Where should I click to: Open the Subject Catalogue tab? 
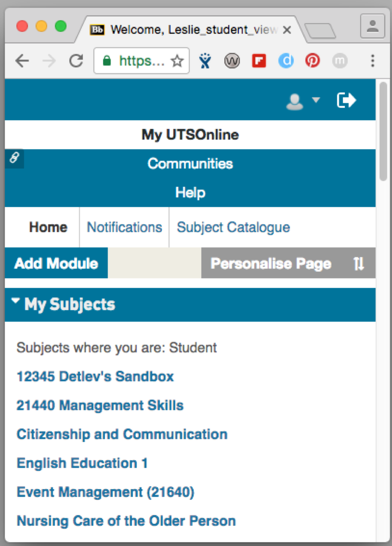(233, 227)
